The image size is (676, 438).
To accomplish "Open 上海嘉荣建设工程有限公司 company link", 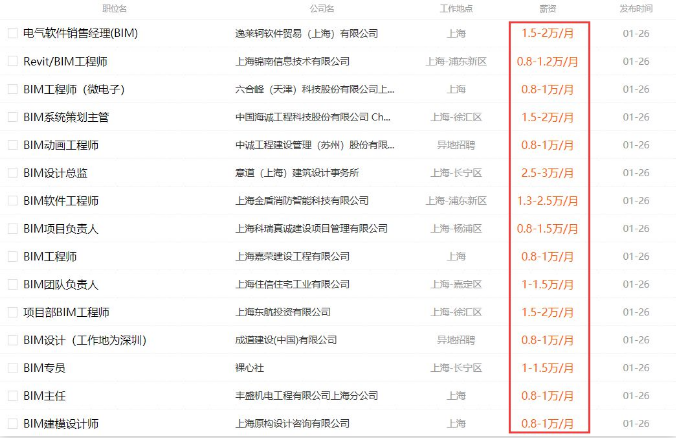I will point(292,257).
